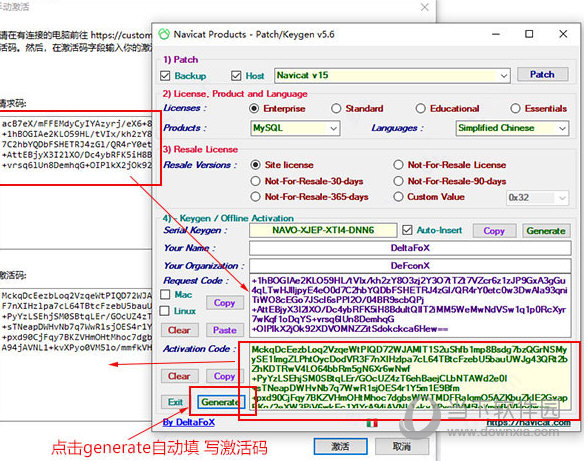Screen dimensions: 584x461
Task: Copy the activation code
Action: point(224,376)
